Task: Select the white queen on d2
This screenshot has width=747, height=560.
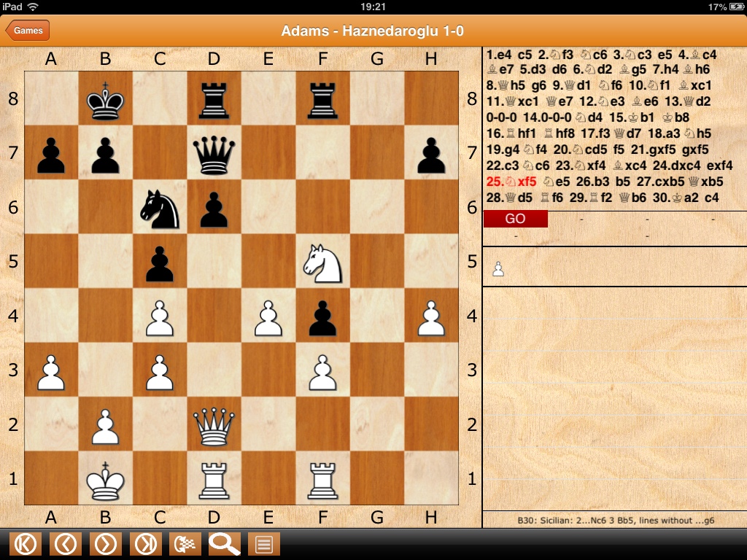Action: (x=214, y=426)
